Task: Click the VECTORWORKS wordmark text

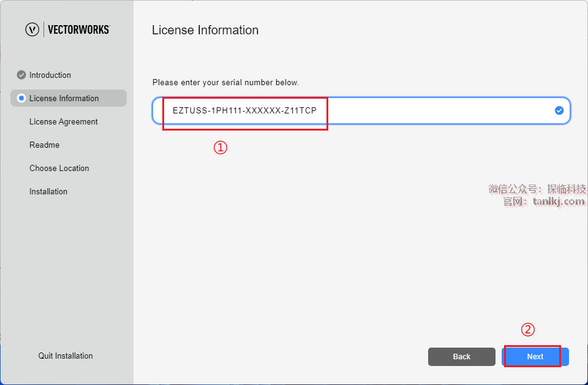Action: pyautogui.click(x=78, y=29)
